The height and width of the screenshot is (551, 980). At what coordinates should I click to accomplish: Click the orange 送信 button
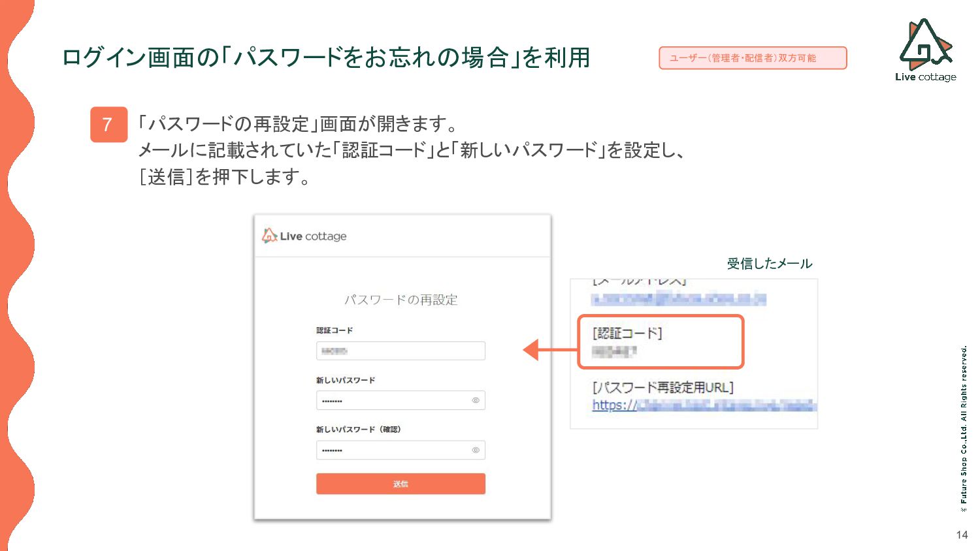pos(400,484)
